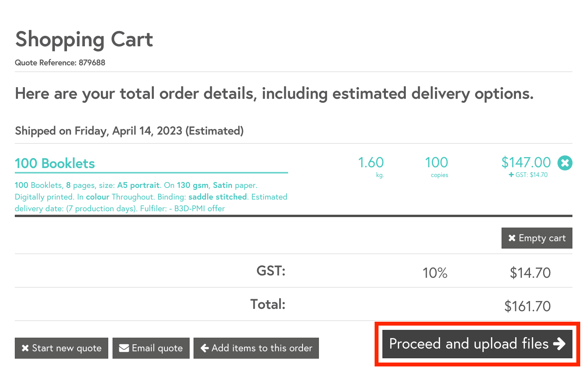Image resolution: width=588 pixels, height=375 pixels.
Task: Click the 1.60 kg weight value
Action: click(371, 163)
